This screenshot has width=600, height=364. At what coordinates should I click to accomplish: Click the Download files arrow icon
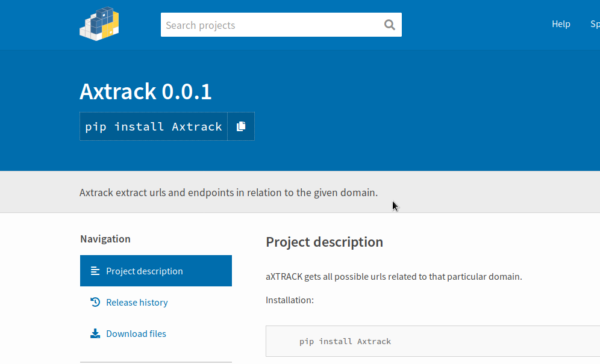tap(95, 333)
